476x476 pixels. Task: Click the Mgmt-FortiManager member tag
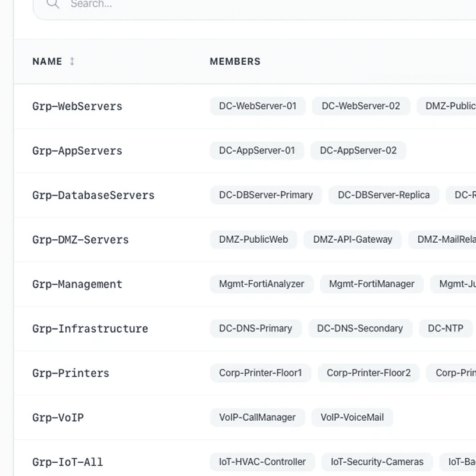click(x=371, y=284)
